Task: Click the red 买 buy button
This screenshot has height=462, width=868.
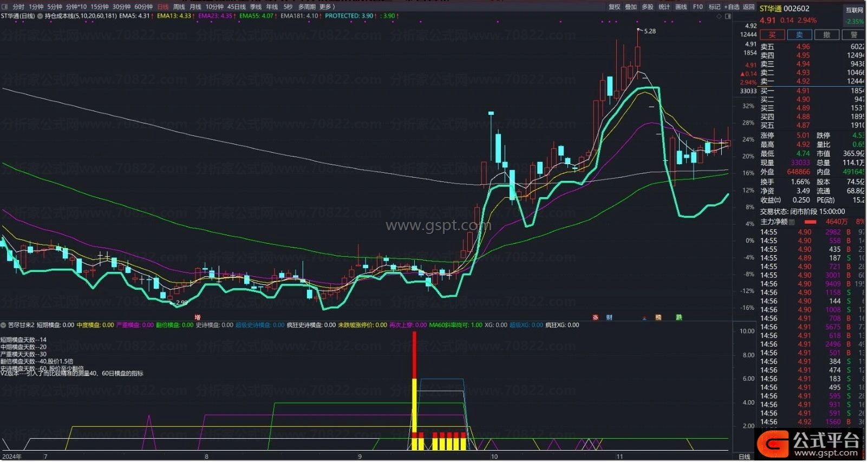Action: click(x=773, y=35)
